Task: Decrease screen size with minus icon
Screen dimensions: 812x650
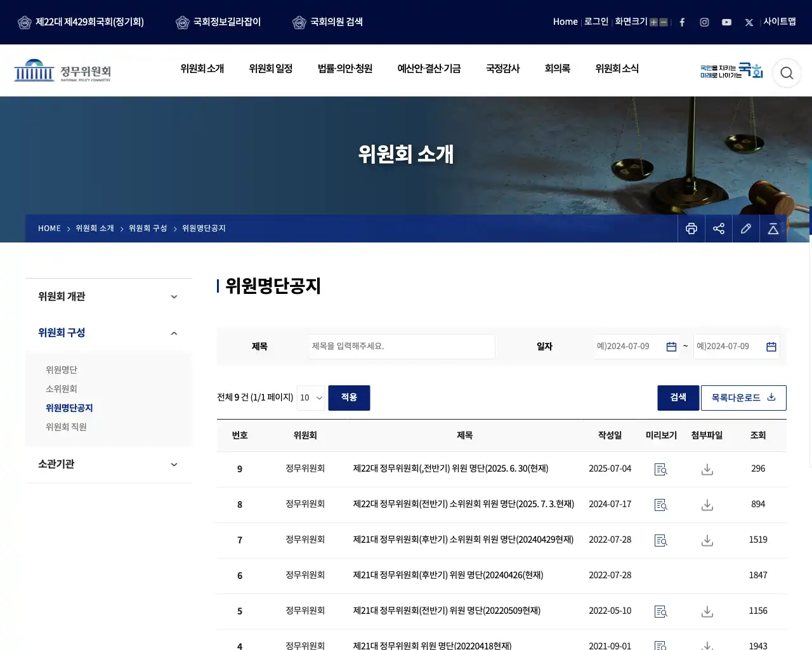Action: pos(664,22)
